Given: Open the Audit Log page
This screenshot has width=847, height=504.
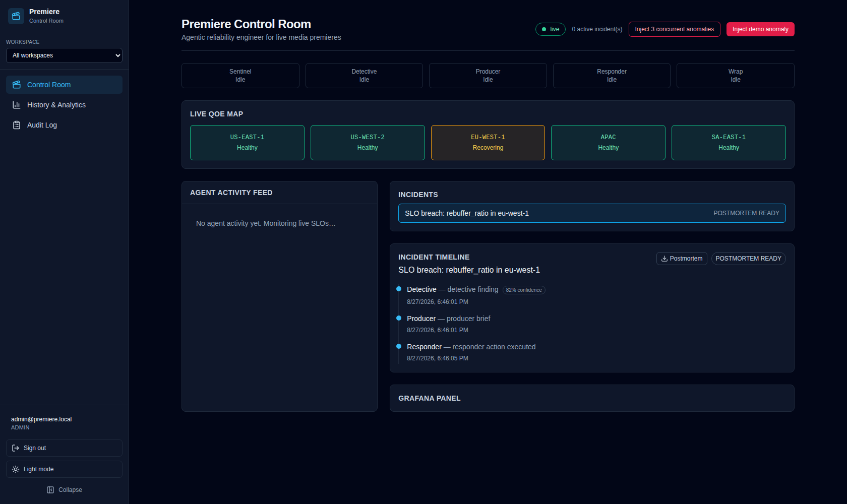Looking at the screenshot, I should pos(64,125).
